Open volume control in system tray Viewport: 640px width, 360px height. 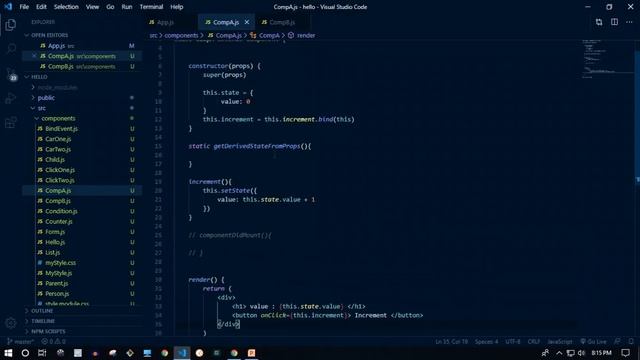[x=582, y=353]
